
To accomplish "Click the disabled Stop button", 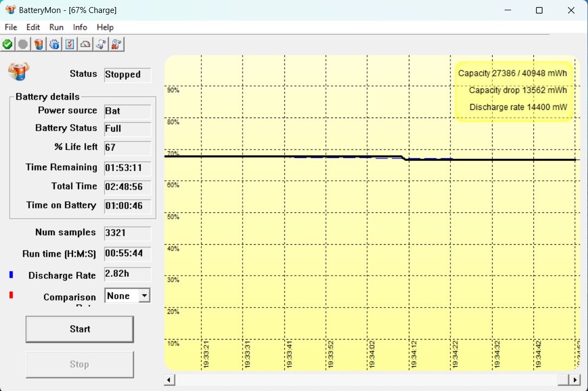I will point(80,364).
